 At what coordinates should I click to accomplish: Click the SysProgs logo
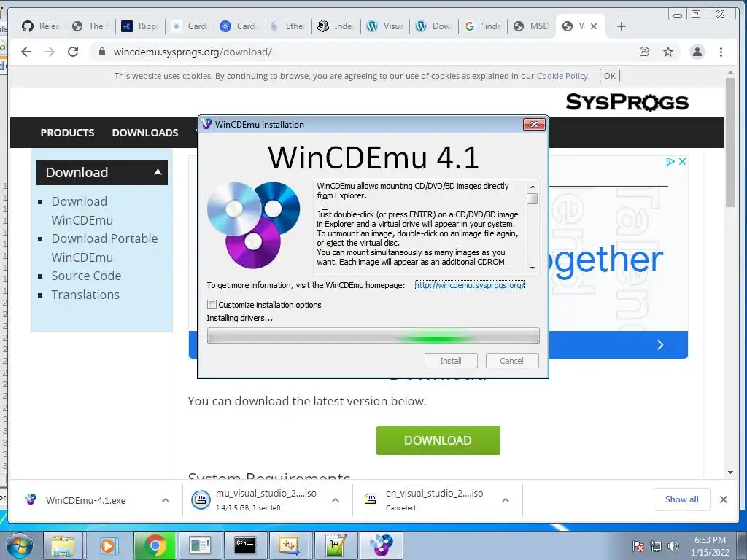coord(627,102)
